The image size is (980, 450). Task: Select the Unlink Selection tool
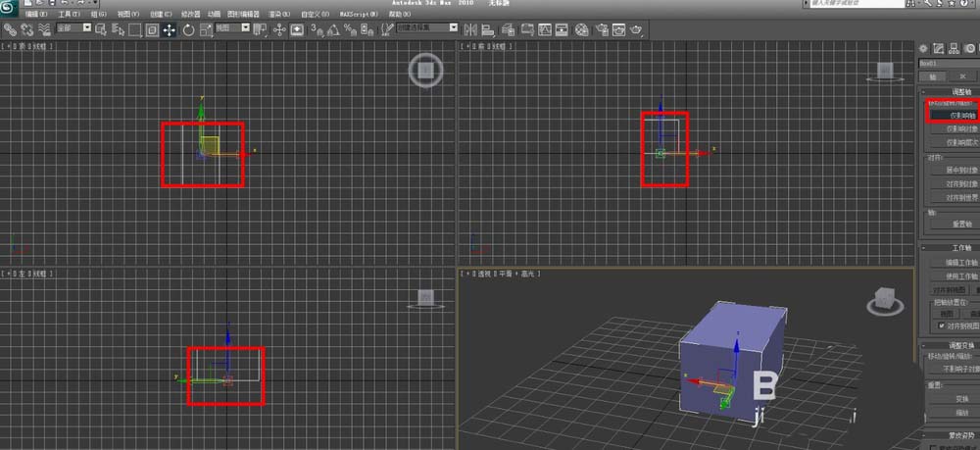pos(27,29)
